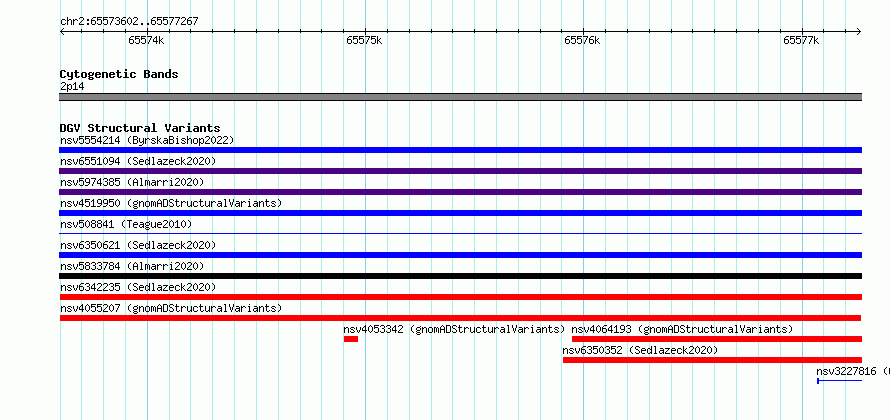Open the nsv6551094 (Sedlazeck2020) label
Screen dimensions: 890x420
point(138,161)
